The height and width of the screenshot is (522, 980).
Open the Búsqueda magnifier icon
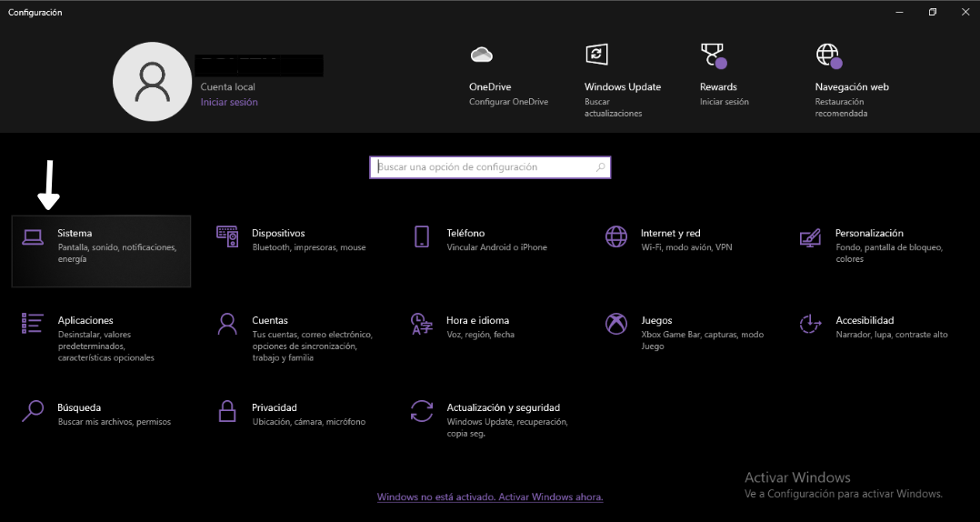click(x=33, y=411)
